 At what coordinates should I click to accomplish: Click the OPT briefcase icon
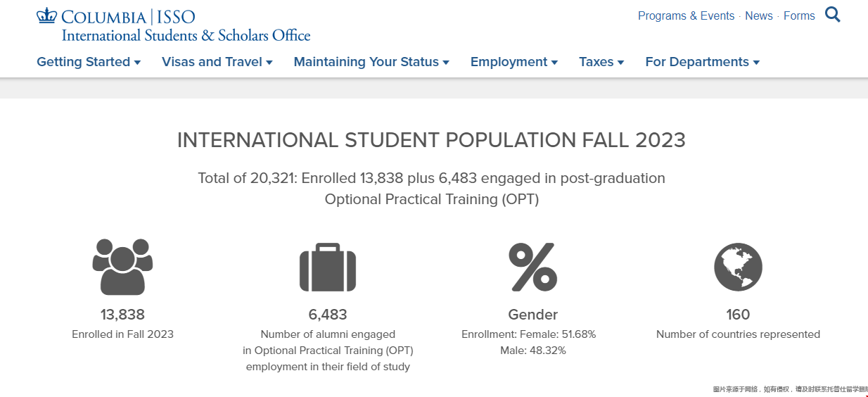pos(328,267)
